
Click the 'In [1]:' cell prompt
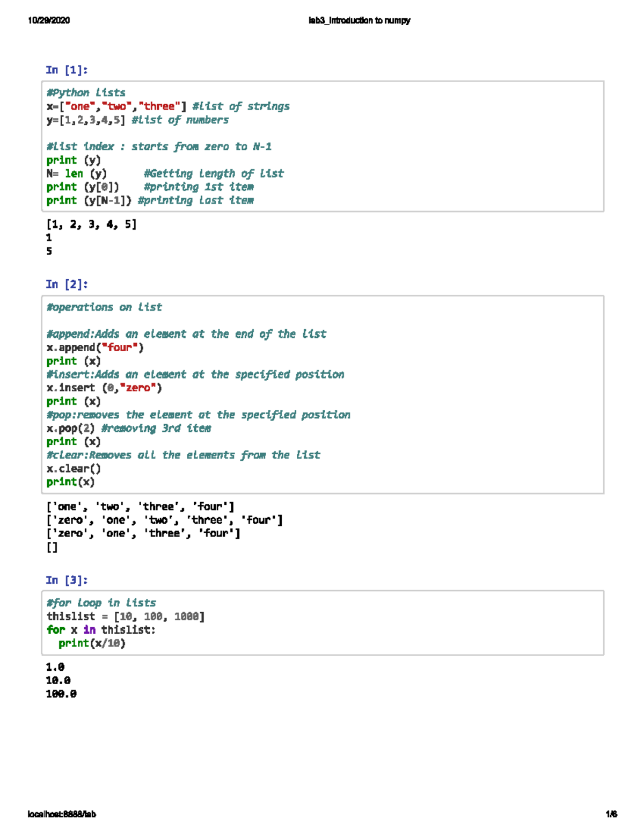67,70
